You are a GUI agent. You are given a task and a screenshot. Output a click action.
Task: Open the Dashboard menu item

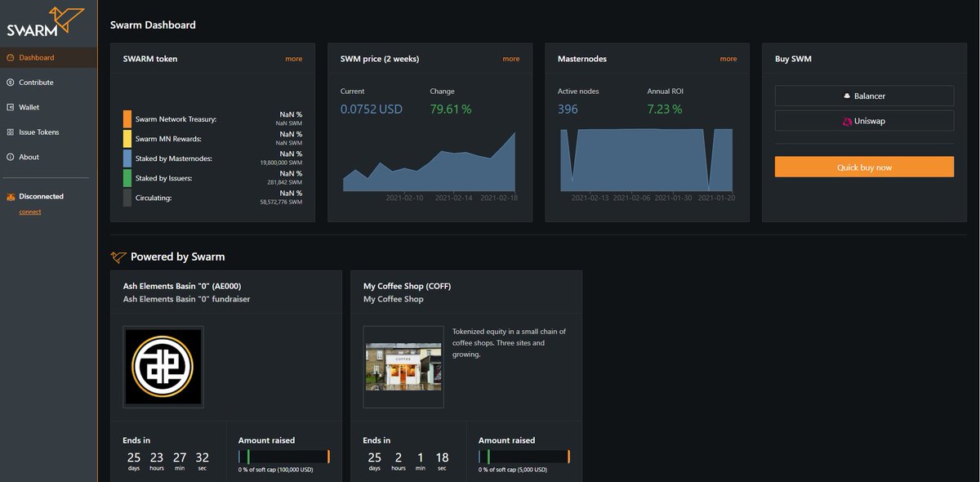(48, 58)
